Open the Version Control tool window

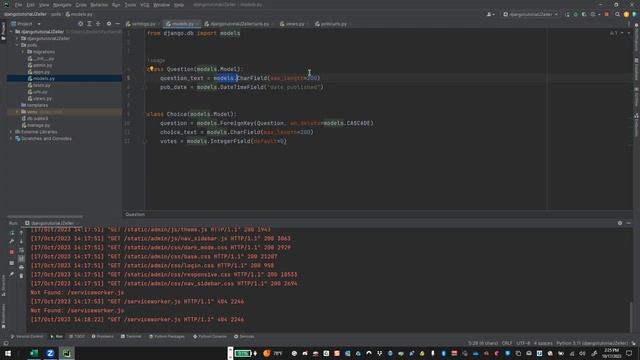tap(27, 336)
